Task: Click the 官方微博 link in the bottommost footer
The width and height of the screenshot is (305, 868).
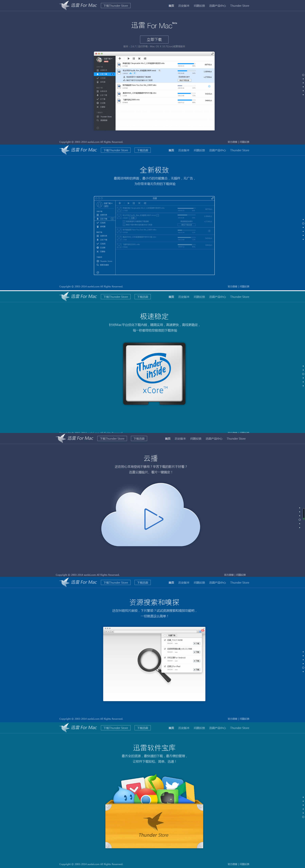Action: click(232, 864)
